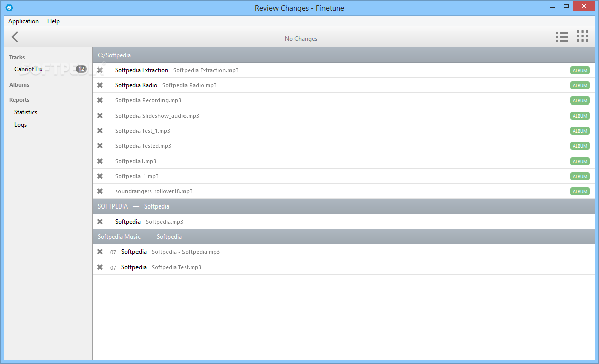Image resolution: width=599 pixels, height=364 pixels.
Task: Click the X icon for Softpedia Extraction
Action: pyautogui.click(x=100, y=70)
